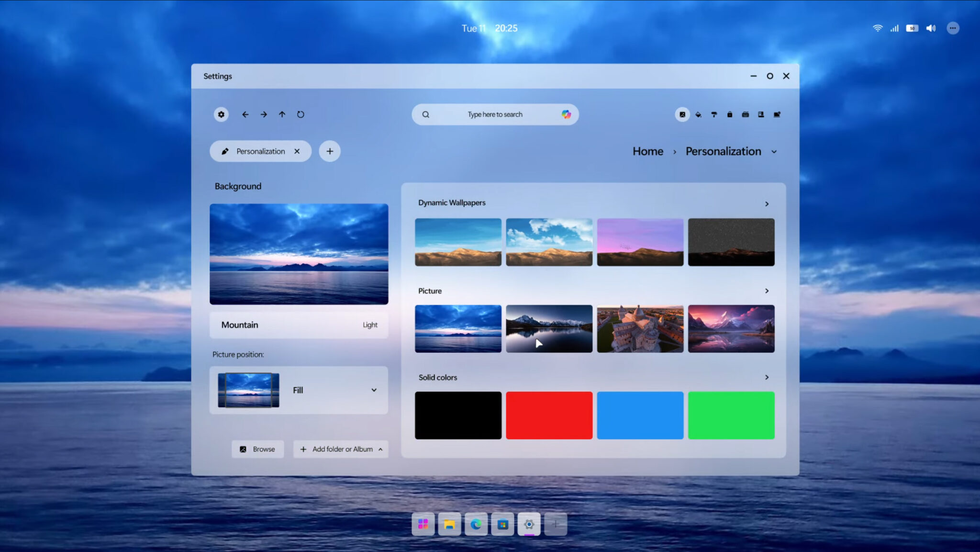Image resolution: width=980 pixels, height=552 pixels.
Task: Select the Background image icon in the toolbar
Action: pos(682,114)
